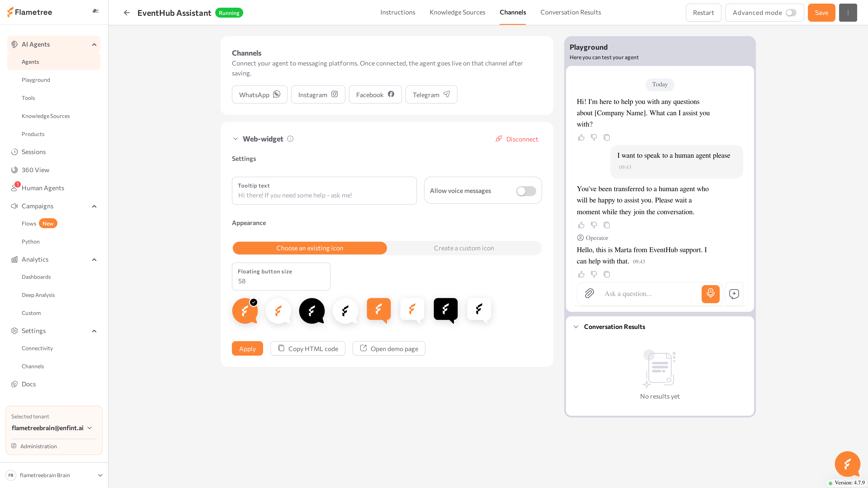Copy HTML code for the widget
The width and height of the screenshot is (868, 488).
click(x=308, y=348)
